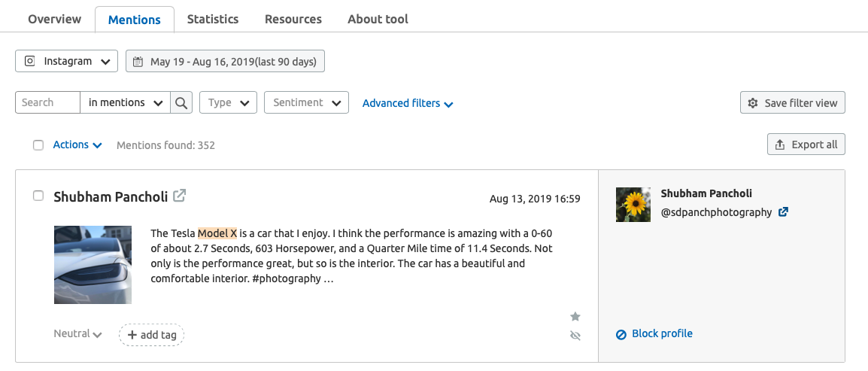Click the magnifier search icon button
The height and width of the screenshot is (371, 868).
tap(181, 102)
